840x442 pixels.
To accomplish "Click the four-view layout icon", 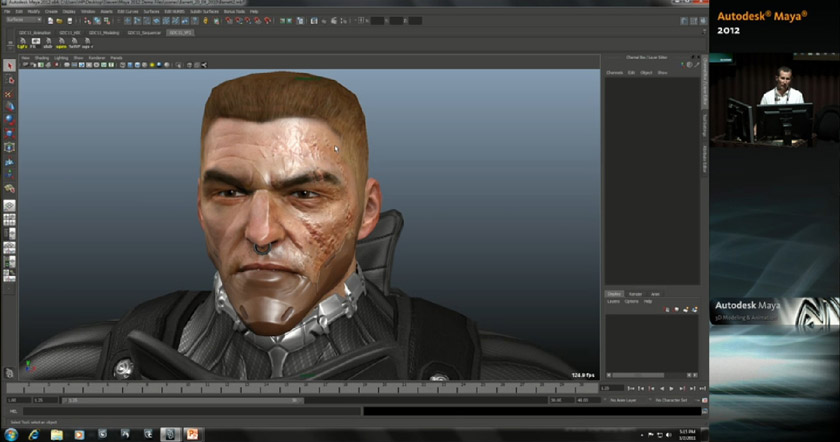I will (x=9, y=219).
